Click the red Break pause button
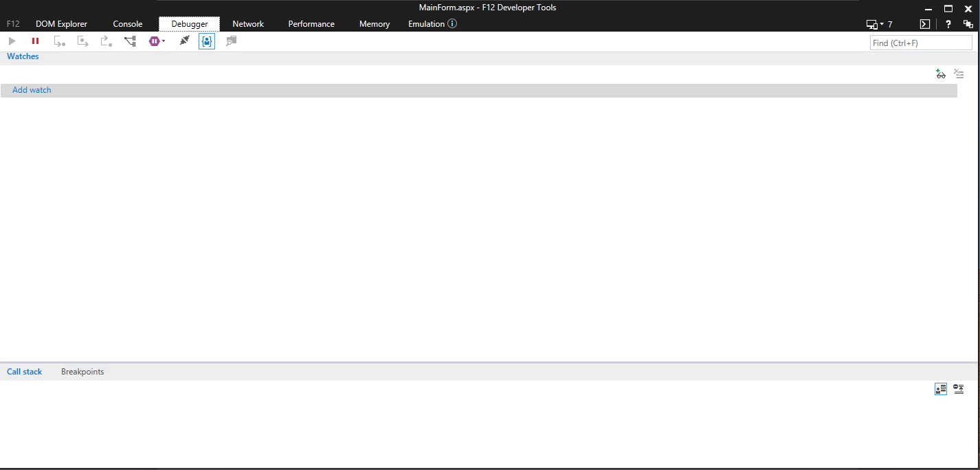980x470 pixels. pyautogui.click(x=36, y=41)
